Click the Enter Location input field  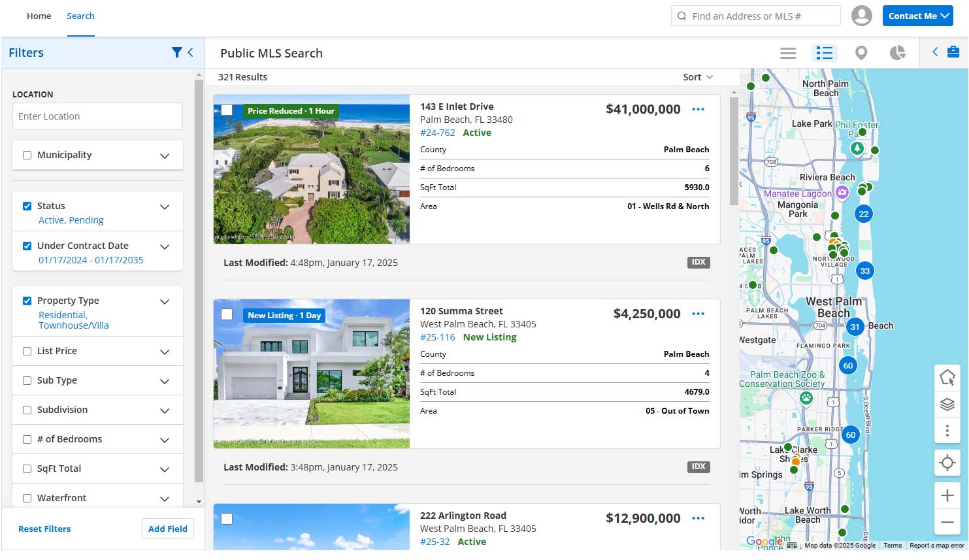(x=97, y=116)
